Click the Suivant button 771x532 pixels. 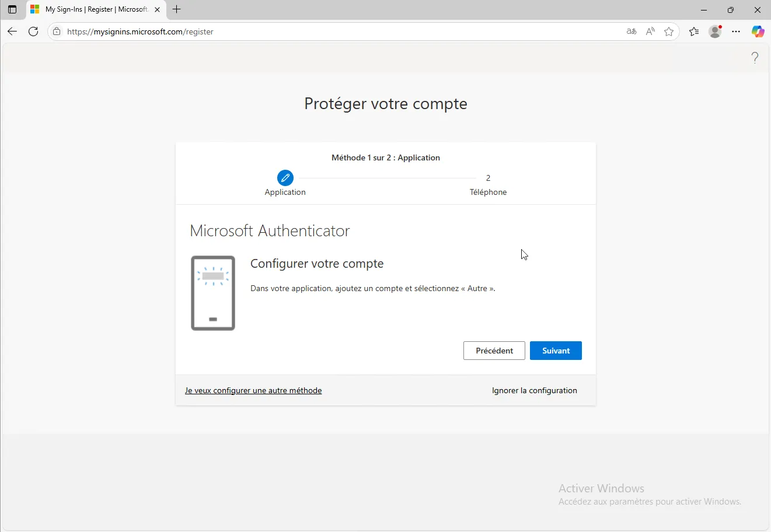coord(555,351)
